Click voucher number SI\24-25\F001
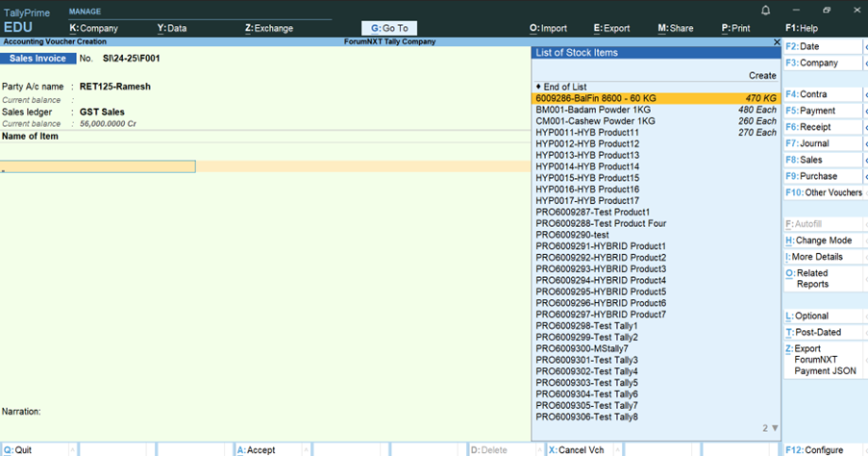The image size is (868, 456). pyautogui.click(x=131, y=58)
